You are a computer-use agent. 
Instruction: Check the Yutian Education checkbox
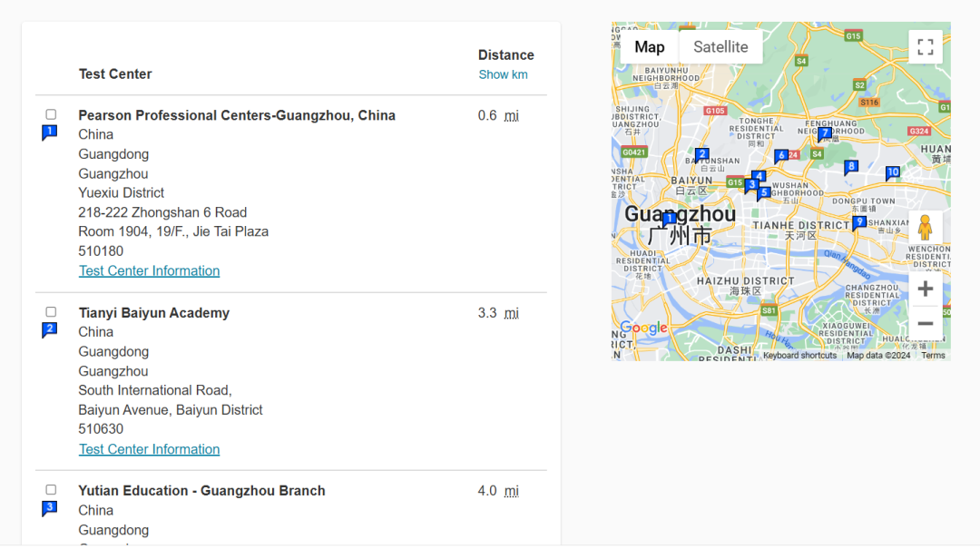click(50, 488)
